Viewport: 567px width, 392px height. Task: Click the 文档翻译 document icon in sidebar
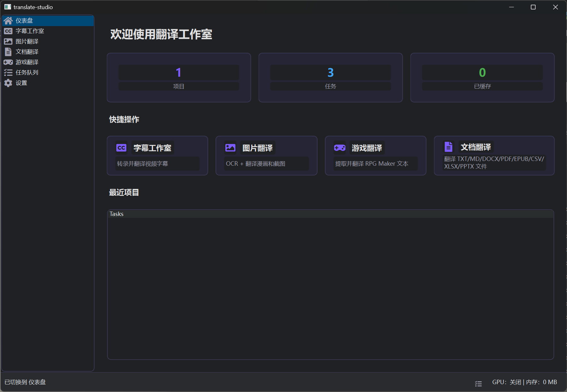point(8,52)
